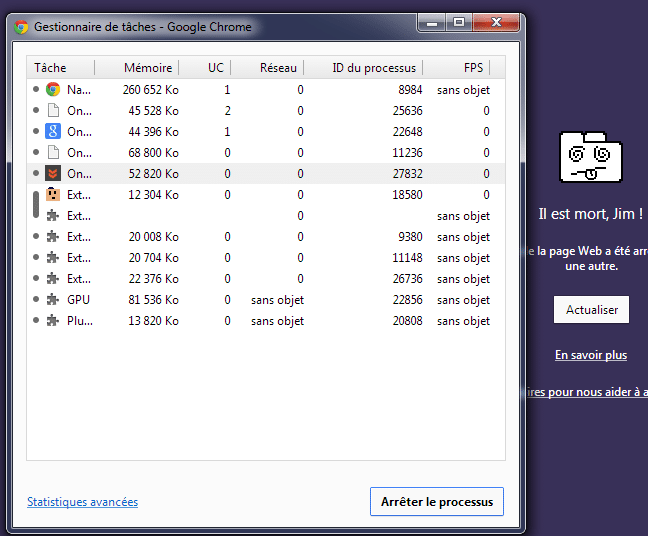Click the puzzle icon in the Plu... row

pyautogui.click(x=53, y=321)
